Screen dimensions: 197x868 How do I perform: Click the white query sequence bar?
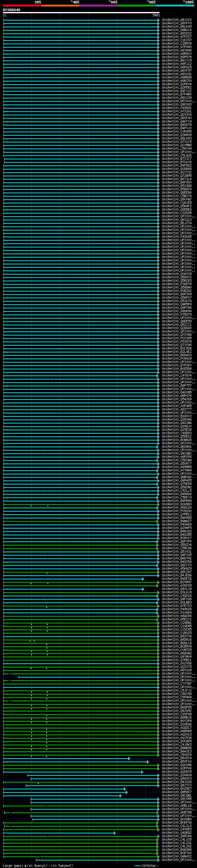tap(81, 13)
